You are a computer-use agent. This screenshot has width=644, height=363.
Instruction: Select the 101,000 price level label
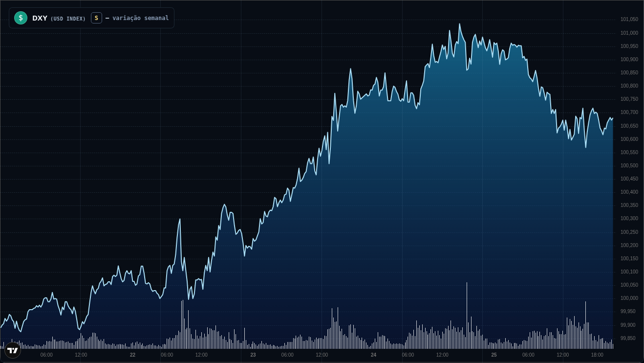coord(629,33)
